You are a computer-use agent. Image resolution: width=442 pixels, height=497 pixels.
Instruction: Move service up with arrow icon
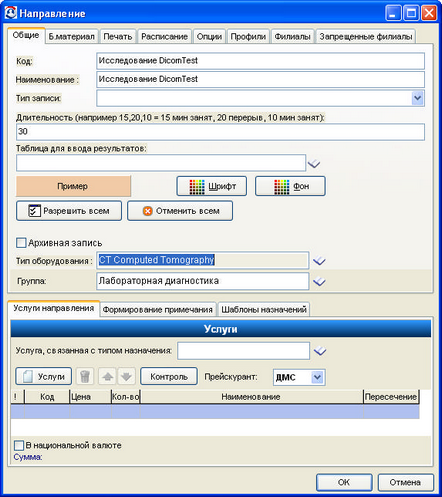(107, 376)
